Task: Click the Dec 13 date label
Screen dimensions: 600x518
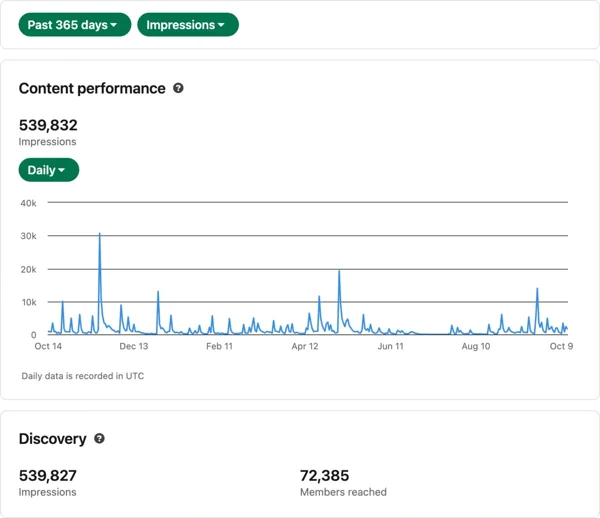Action: (x=134, y=347)
